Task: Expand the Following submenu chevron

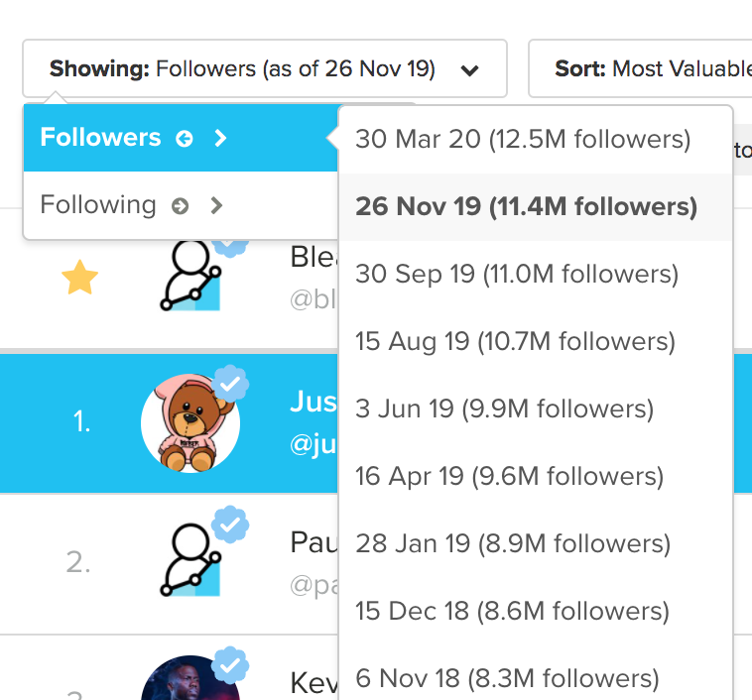Action: [217, 205]
